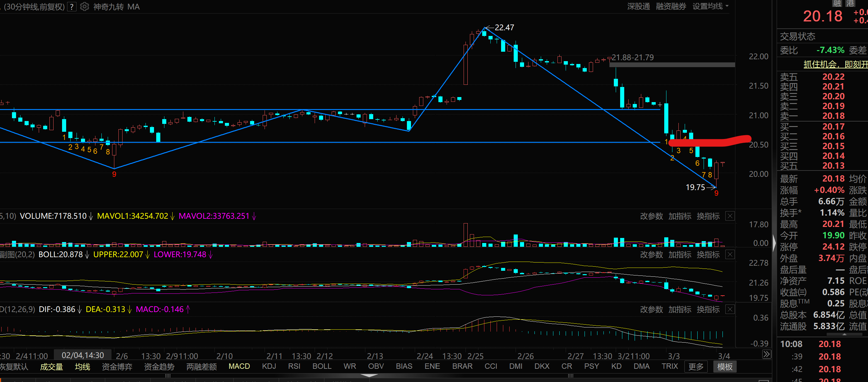Close the BOLL indicator panel
Screen dimensions: 868x382
pos(730,255)
